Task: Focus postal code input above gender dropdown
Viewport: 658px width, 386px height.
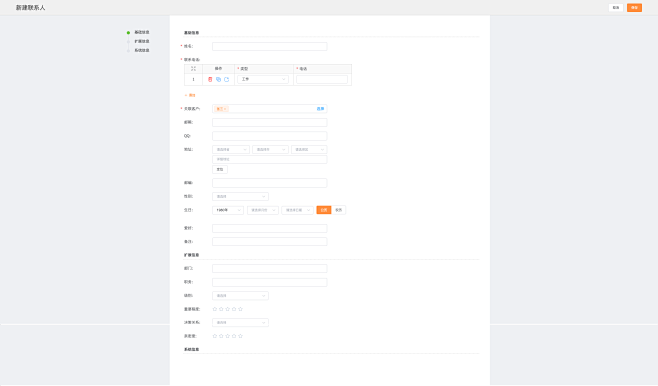Action: [x=269, y=183]
